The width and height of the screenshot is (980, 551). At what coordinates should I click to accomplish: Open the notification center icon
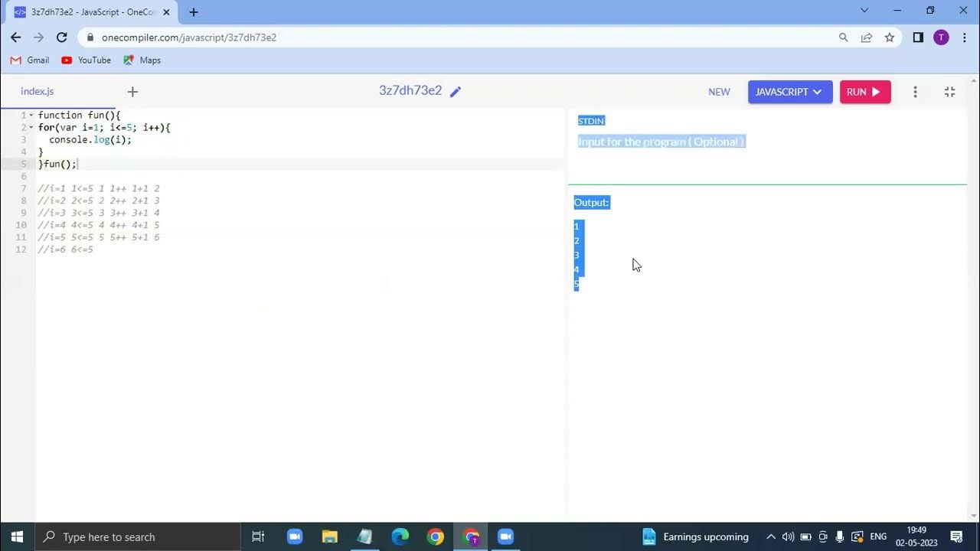coord(956,536)
